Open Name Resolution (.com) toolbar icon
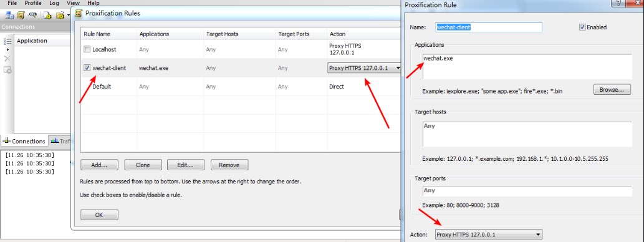Screen dimensions: 644x242 [32, 15]
